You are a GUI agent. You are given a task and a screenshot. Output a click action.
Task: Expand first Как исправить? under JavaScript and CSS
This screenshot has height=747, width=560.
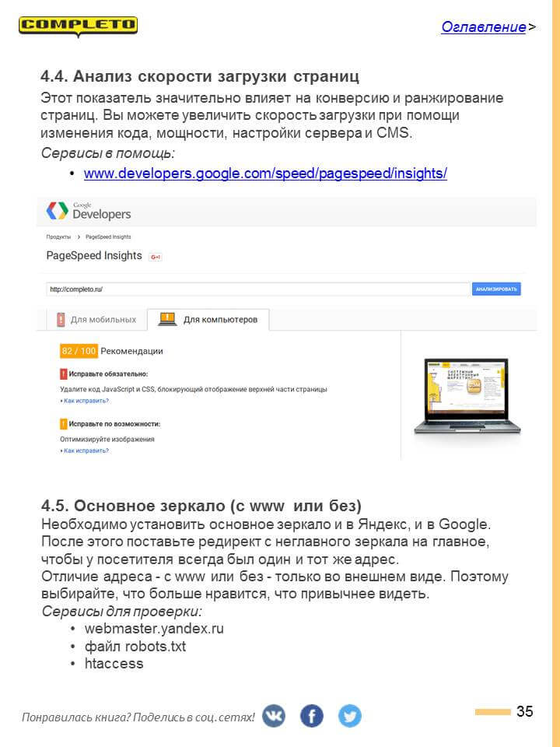(x=86, y=402)
